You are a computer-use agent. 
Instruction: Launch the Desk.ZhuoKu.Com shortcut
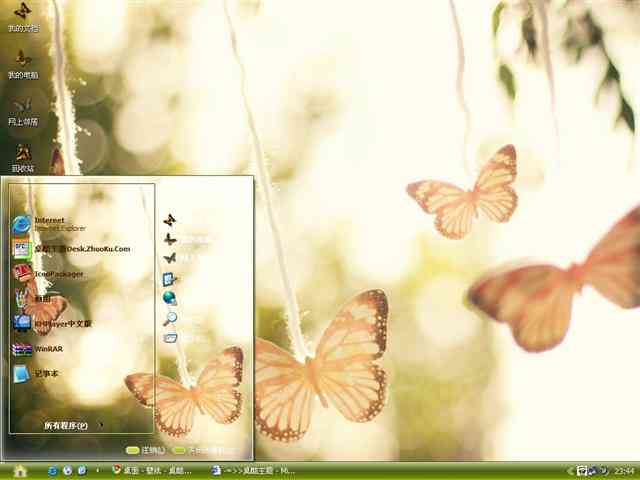[x=71, y=249]
